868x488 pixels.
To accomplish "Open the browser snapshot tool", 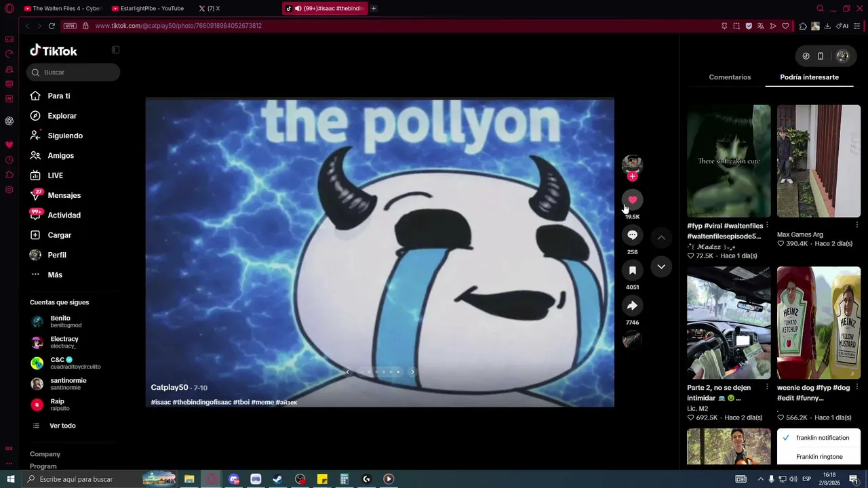I will coord(736,26).
